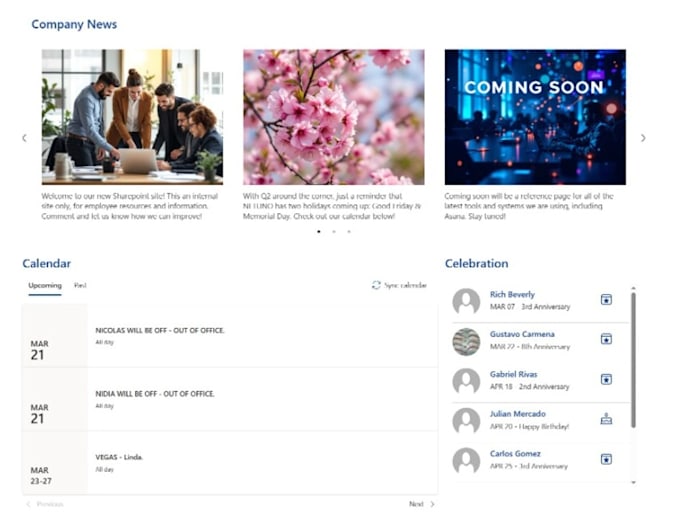680x530 pixels.
Task: Click APR 18 2nd Anniversary text
Action: 530,386
